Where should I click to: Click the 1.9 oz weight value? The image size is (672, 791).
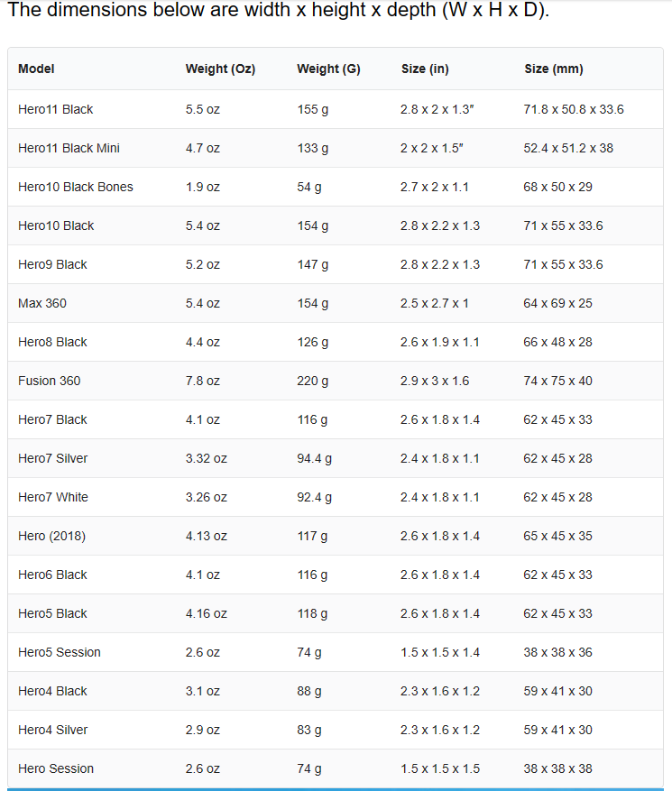tap(203, 187)
